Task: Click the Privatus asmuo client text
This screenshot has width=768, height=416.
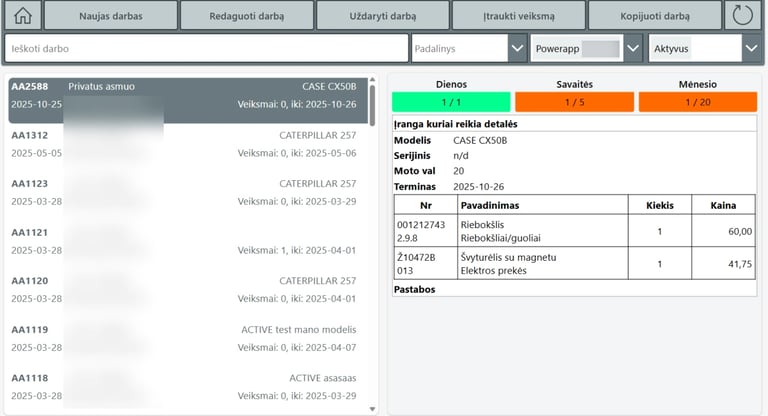Action: [101, 87]
